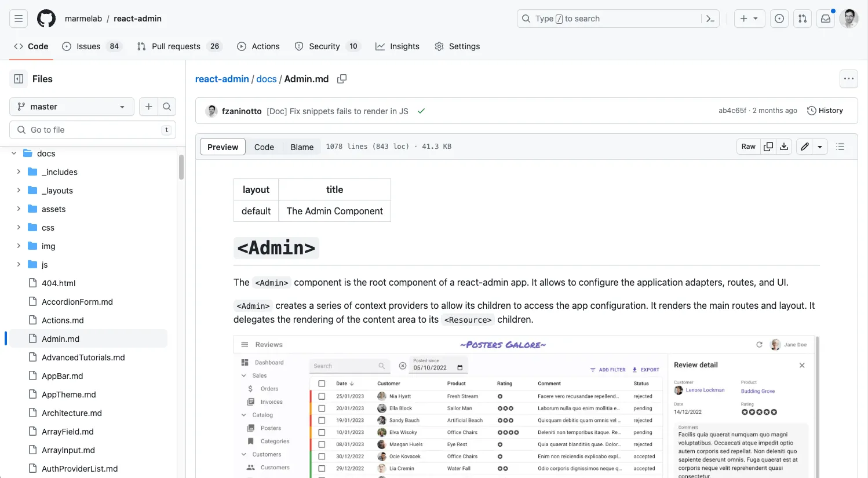Collapse the Files side panel

coord(17,79)
